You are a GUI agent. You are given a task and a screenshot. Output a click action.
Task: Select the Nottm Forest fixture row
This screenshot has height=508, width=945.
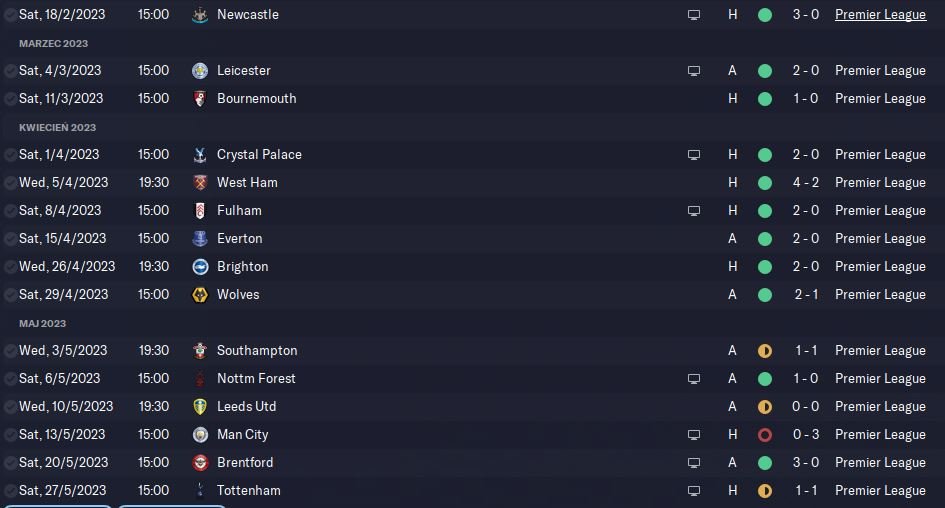tap(472, 378)
